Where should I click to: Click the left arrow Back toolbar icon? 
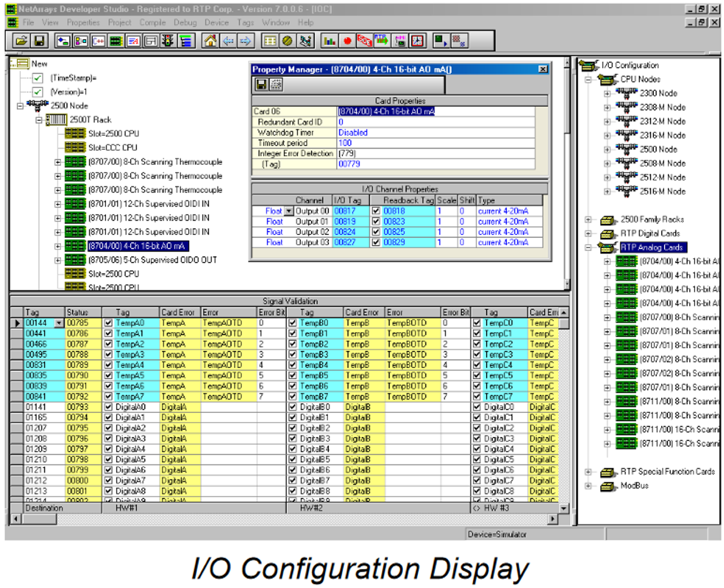click(228, 41)
